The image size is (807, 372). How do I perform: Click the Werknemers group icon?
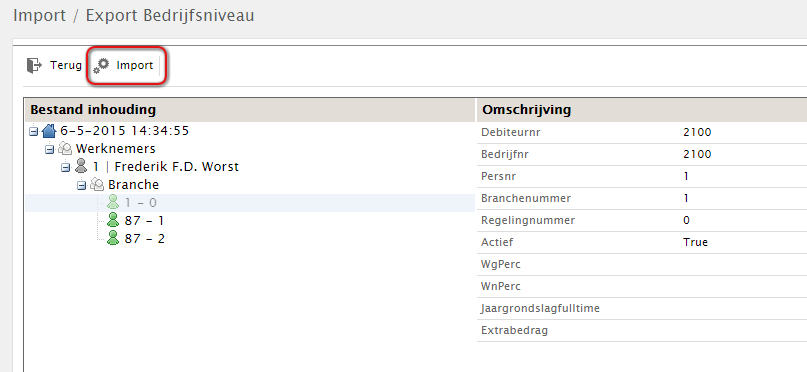65,149
